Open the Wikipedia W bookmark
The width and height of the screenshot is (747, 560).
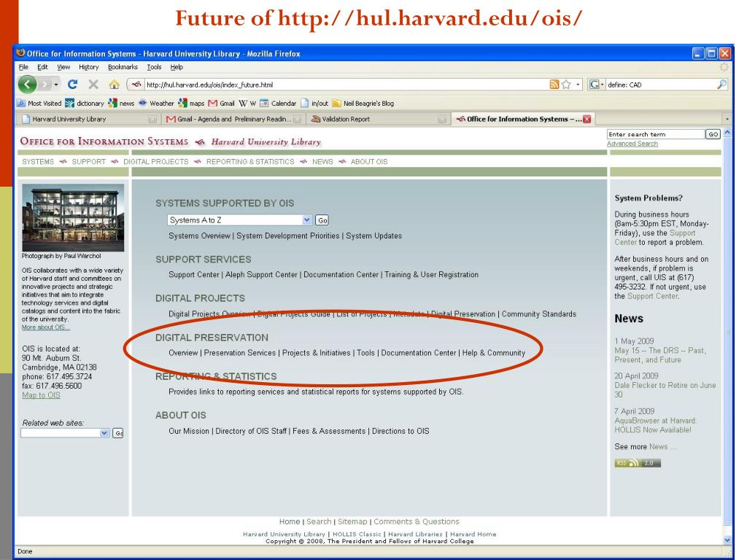pyautogui.click(x=247, y=103)
